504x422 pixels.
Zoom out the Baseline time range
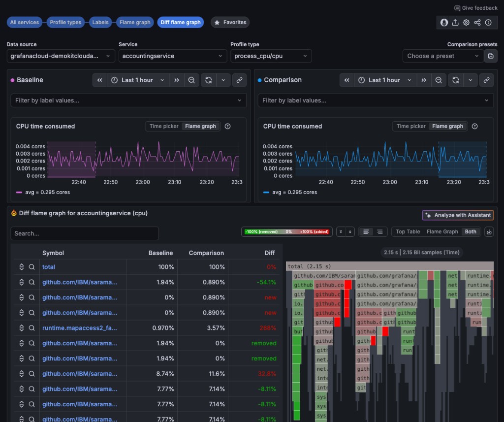(x=191, y=80)
